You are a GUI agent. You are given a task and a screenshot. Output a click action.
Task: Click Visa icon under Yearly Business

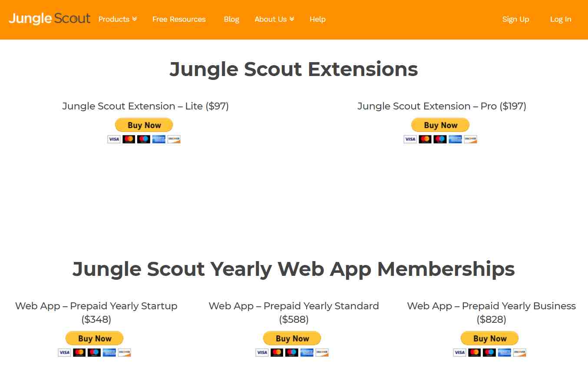[459, 352]
